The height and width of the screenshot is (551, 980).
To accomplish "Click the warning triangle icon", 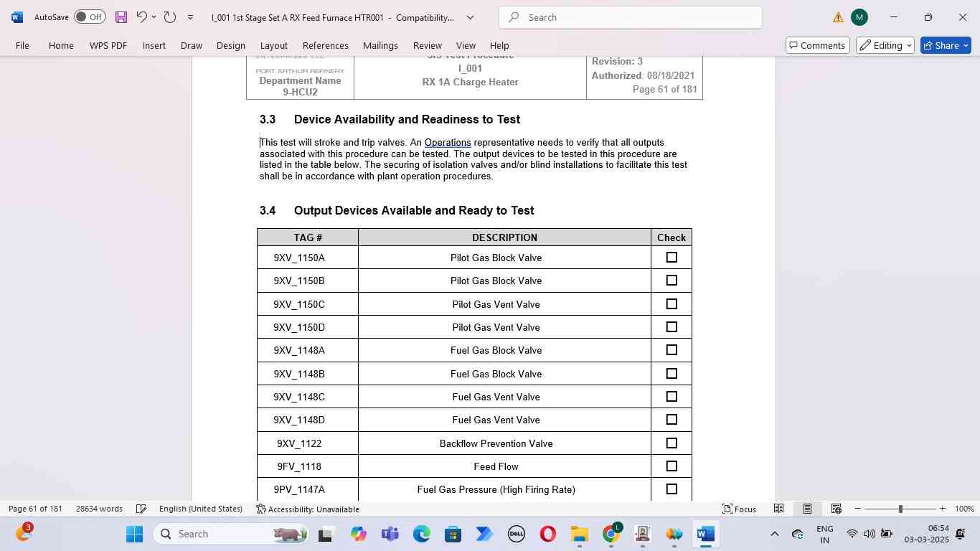I will (838, 17).
